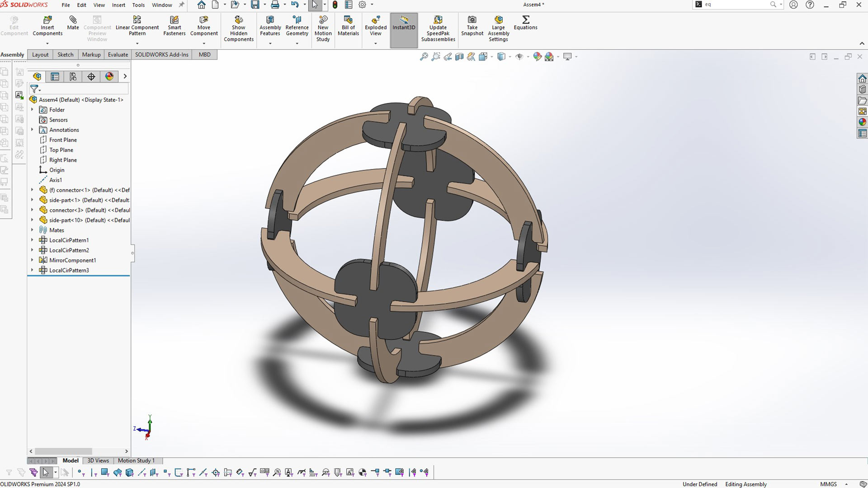Launch Smart Fasteners
Image resolution: width=868 pixels, height=488 pixels.
(x=174, y=26)
